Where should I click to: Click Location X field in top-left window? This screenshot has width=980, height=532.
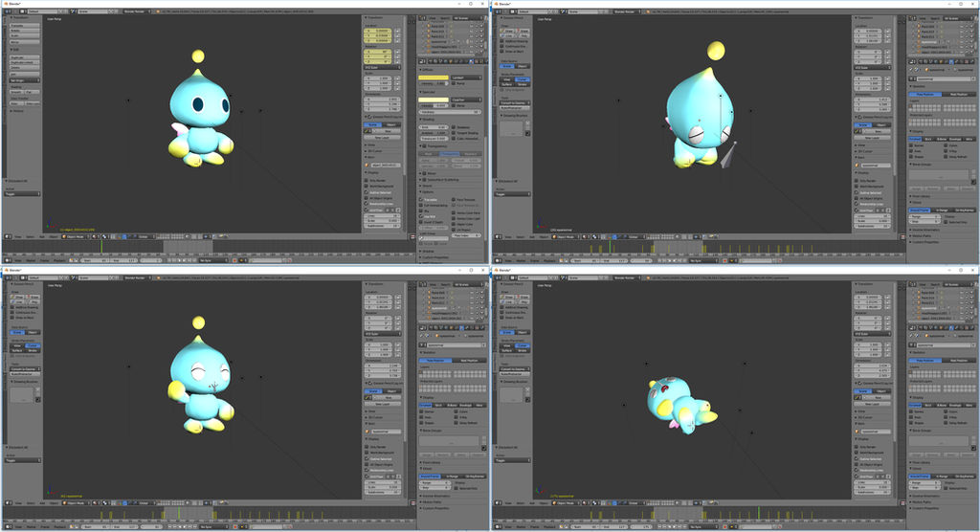377,31
